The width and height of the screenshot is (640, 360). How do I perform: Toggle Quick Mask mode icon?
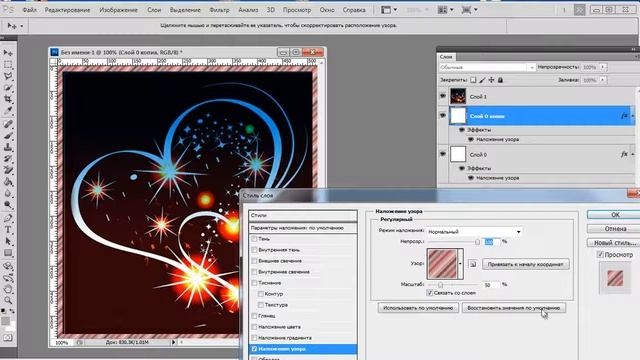coord(8,338)
